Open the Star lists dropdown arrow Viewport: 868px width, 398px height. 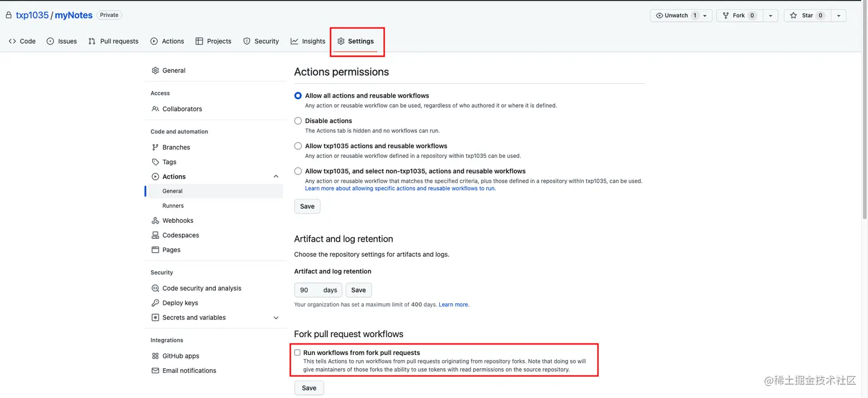pos(839,16)
